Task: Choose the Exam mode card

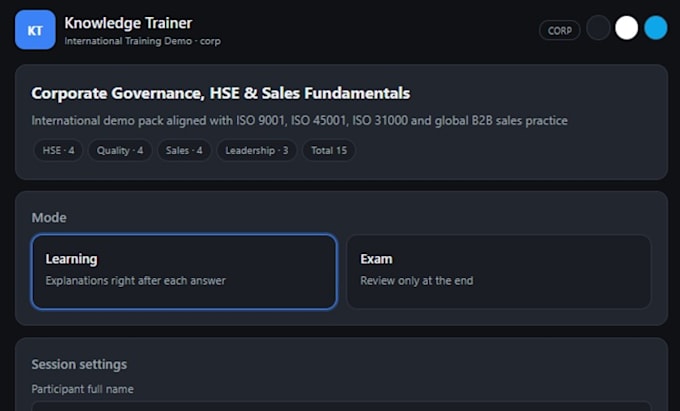Action: 499,271
